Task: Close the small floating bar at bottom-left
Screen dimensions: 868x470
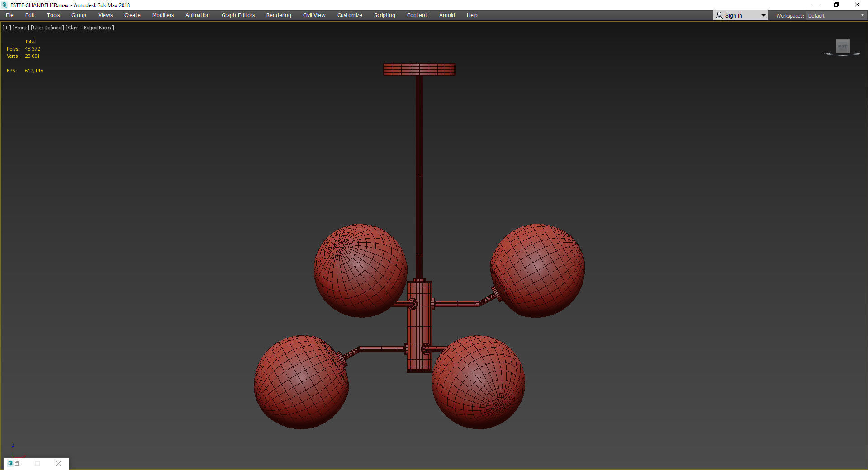Action: tap(58, 464)
